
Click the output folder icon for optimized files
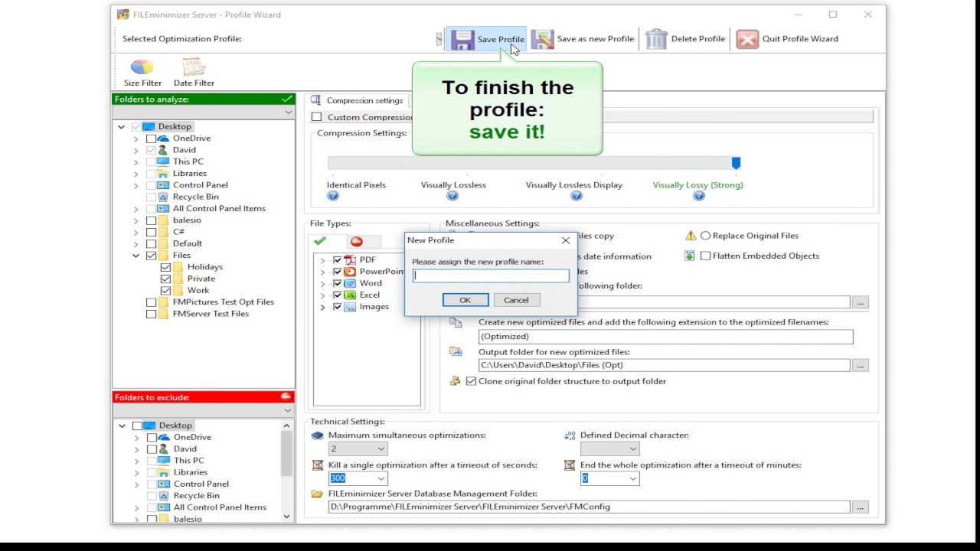pyautogui.click(x=456, y=352)
